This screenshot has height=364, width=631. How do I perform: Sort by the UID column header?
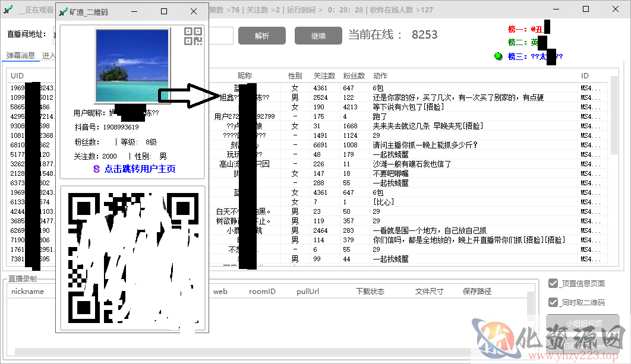[17, 76]
